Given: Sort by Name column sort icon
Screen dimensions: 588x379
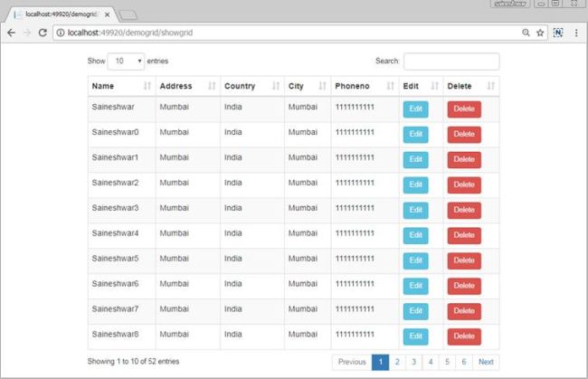Looking at the screenshot, I should [x=147, y=86].
